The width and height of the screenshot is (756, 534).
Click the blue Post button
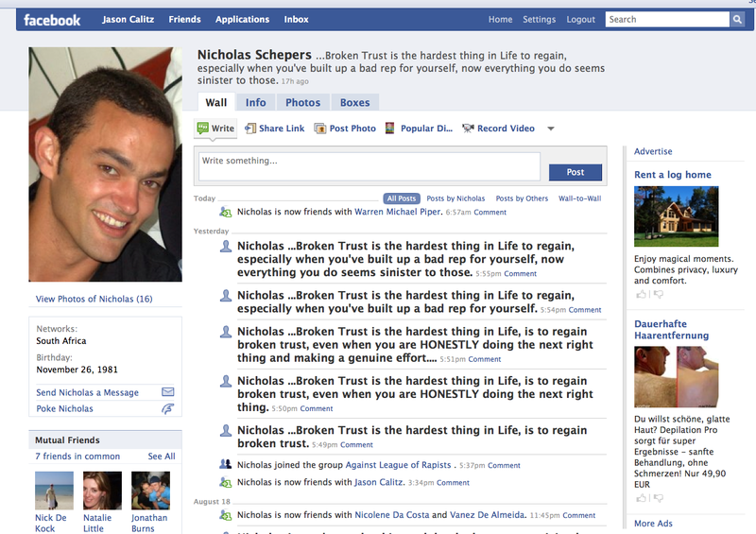(x=576, y=172)
